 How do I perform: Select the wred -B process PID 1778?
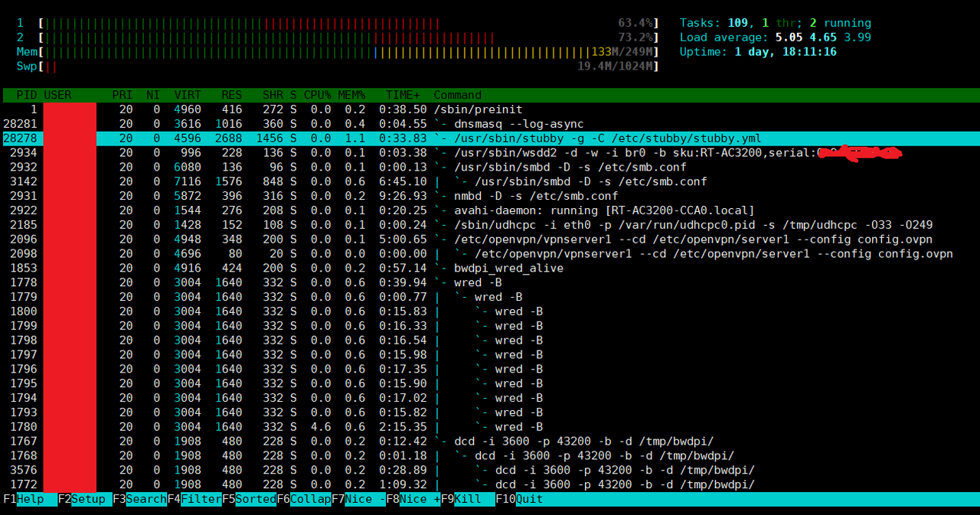(x=490, y=282)
